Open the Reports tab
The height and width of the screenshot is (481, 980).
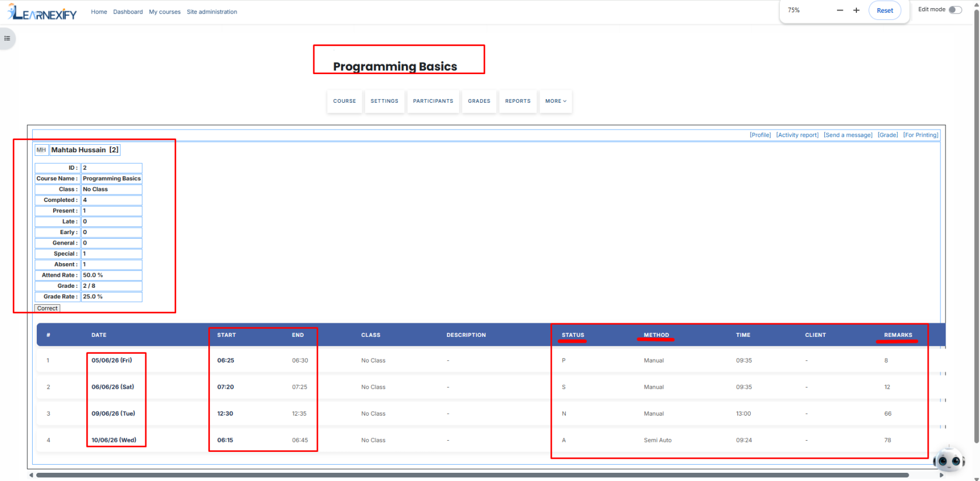click(518, 101)
